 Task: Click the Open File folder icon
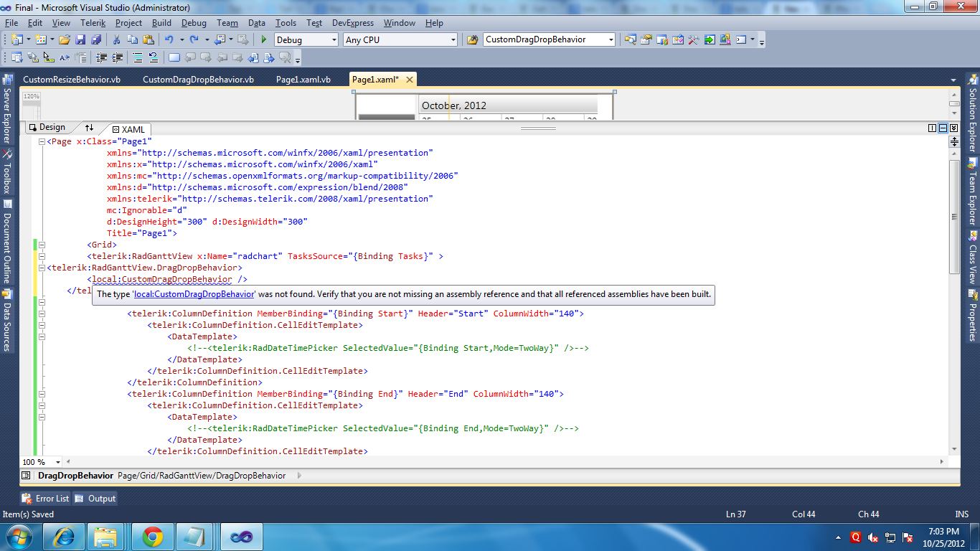click(65, 40)
